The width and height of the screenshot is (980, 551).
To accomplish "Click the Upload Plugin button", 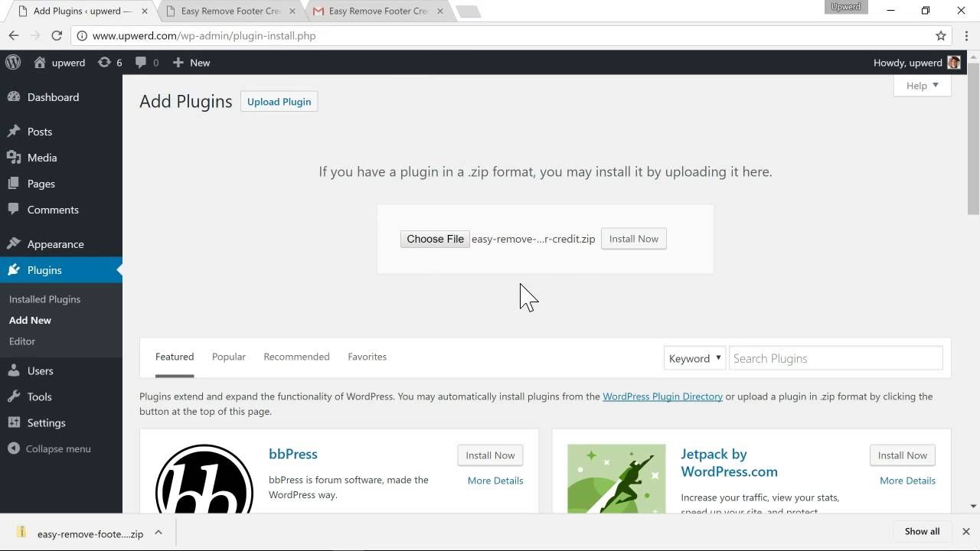I will coord(279,102).
